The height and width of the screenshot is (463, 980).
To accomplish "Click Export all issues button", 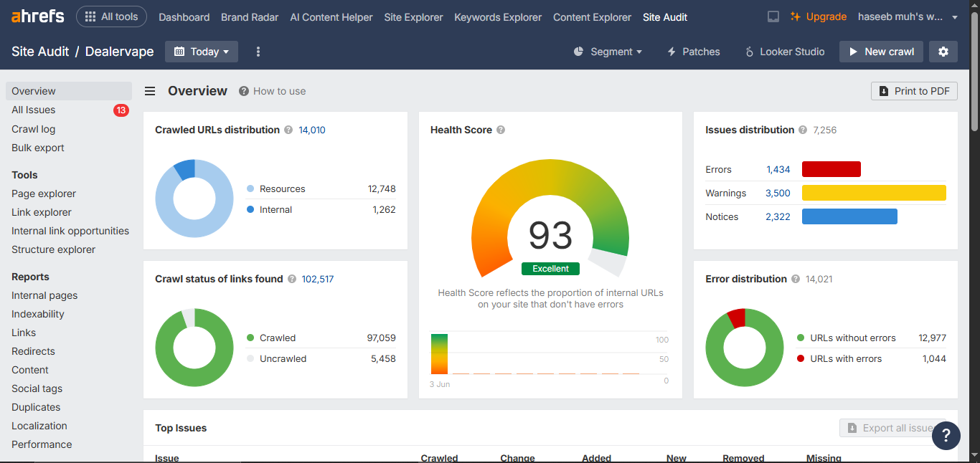I will [892, 428].
